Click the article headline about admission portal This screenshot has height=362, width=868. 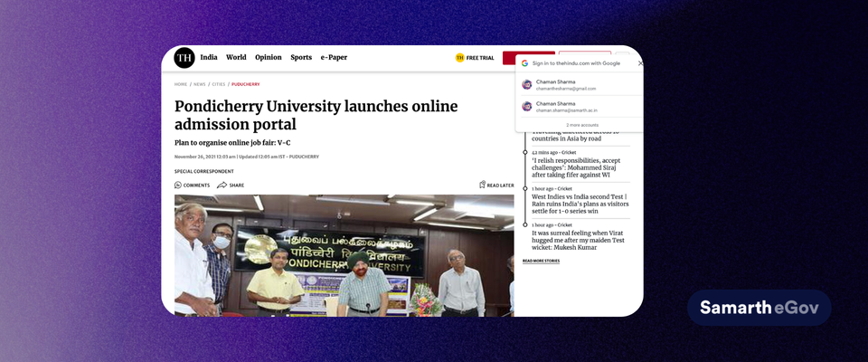click(316, 115)
